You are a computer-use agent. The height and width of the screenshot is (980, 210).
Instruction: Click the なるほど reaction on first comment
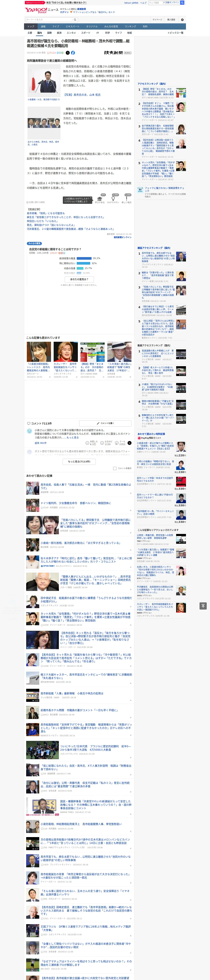tap(106, 443)
